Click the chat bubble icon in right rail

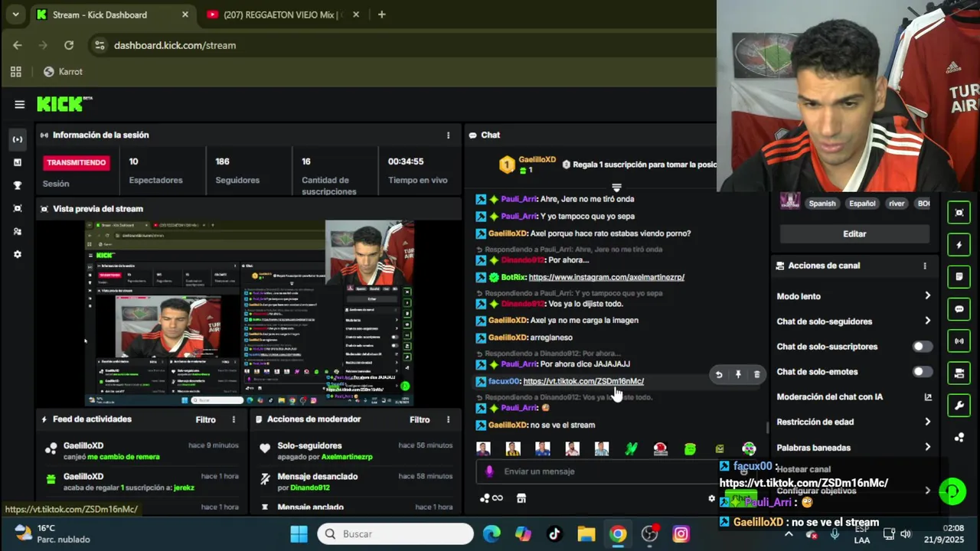(x=959, y=309)
